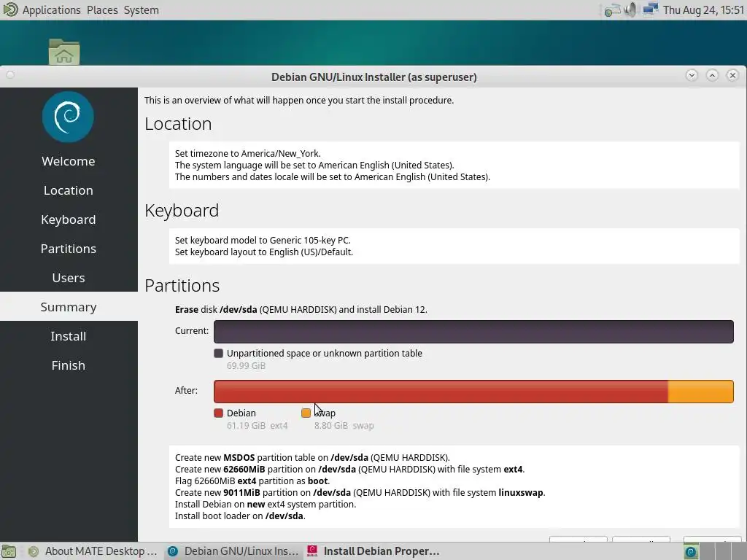This screenshot has height=560, width=747.
Task: Click the clock showing Thu Aug 24
Action: click(x=703, y=10)
